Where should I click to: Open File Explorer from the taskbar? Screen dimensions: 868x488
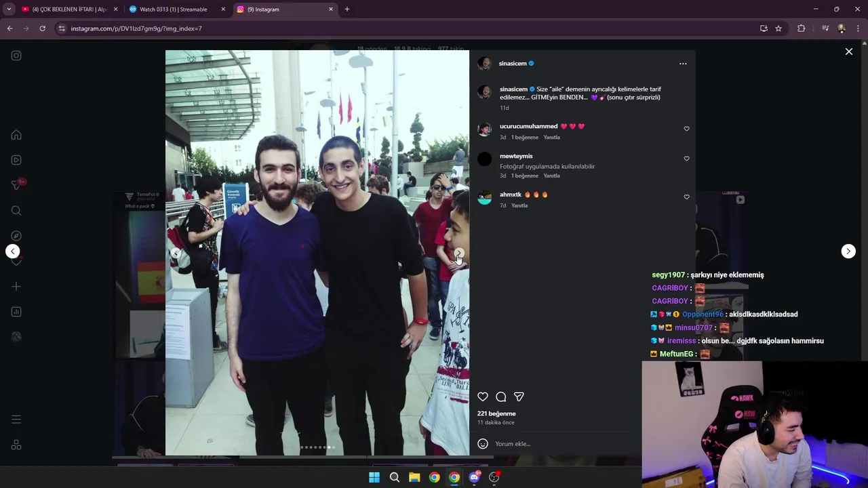click(x=414, y=477)
